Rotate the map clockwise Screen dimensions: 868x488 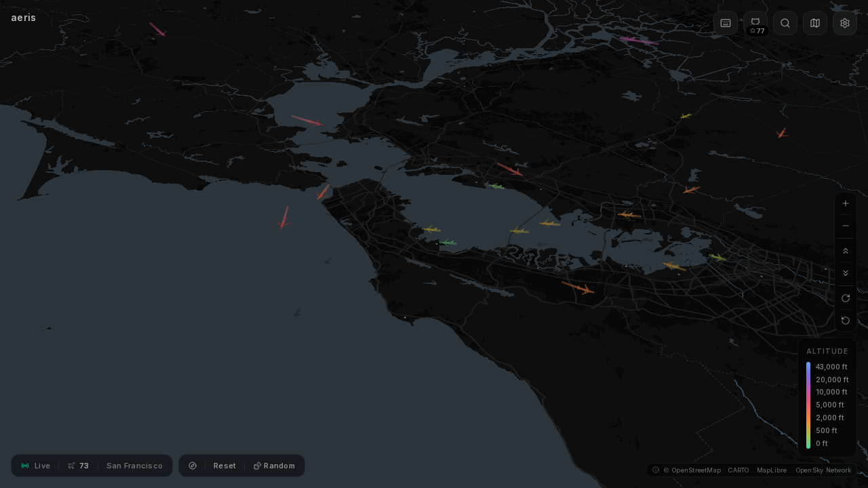click(846, 298)
